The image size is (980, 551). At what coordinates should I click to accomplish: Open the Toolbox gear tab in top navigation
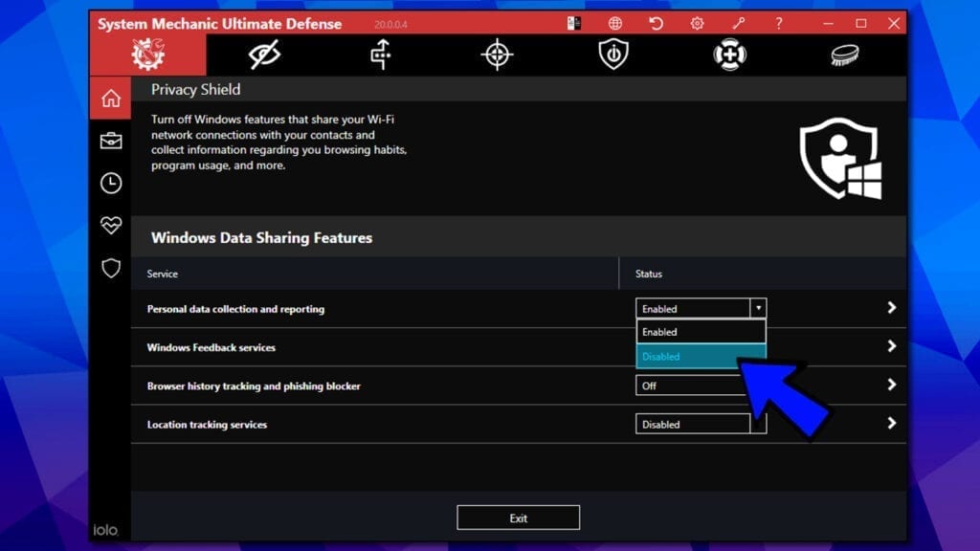click(148, 55)
